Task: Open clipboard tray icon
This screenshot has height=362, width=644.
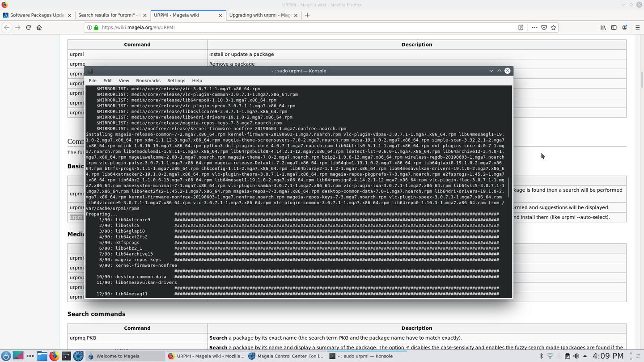Action: pos(568,356)
